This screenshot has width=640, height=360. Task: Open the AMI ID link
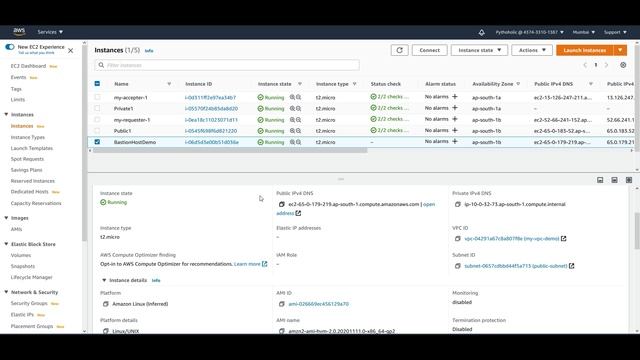pos(318,304)
